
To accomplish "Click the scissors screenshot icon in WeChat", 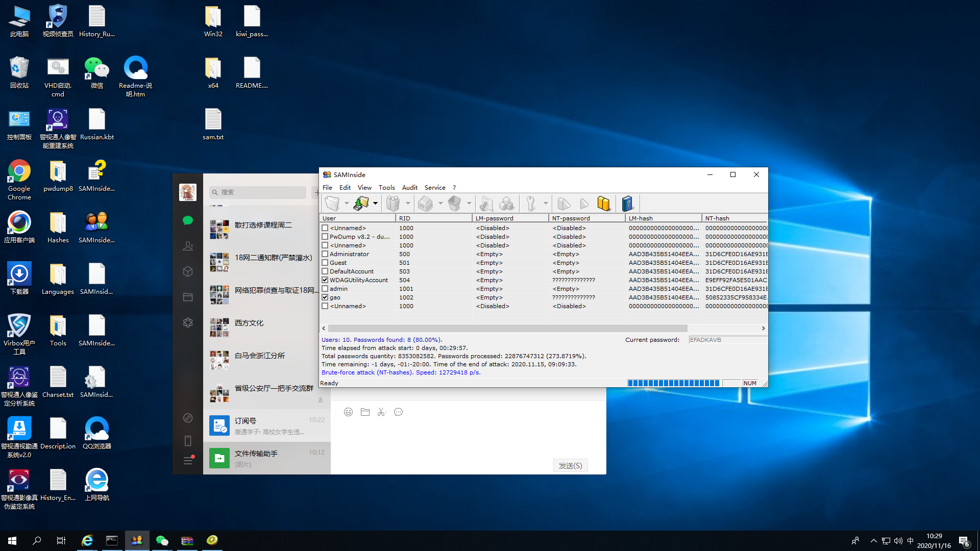I will tap(381, 412).
